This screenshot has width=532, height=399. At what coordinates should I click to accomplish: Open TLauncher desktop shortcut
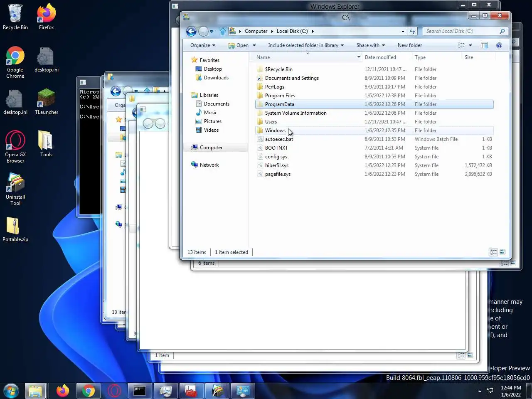[x=46, y=102]
